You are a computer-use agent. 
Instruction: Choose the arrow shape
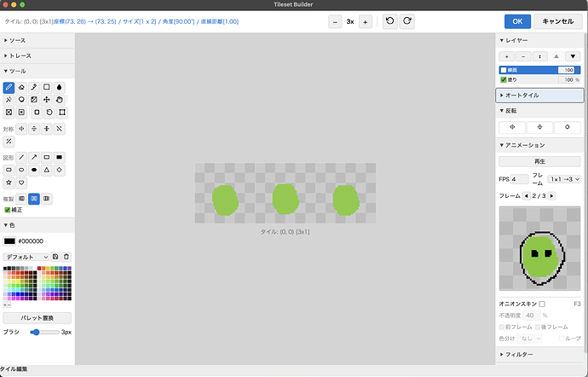coord(34,157)
